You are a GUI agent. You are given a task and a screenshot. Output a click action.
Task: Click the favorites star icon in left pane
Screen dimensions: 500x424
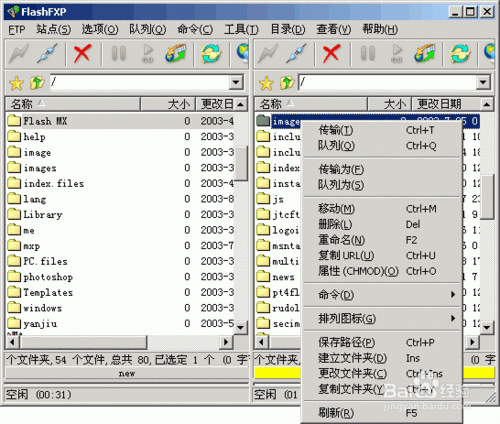[16, 83]
